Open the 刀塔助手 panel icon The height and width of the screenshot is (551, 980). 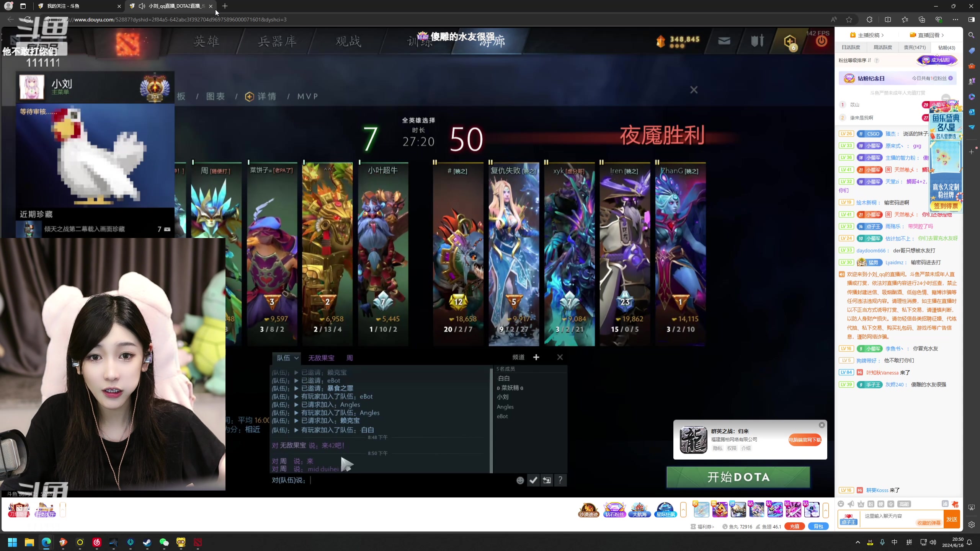pos(18,509)
